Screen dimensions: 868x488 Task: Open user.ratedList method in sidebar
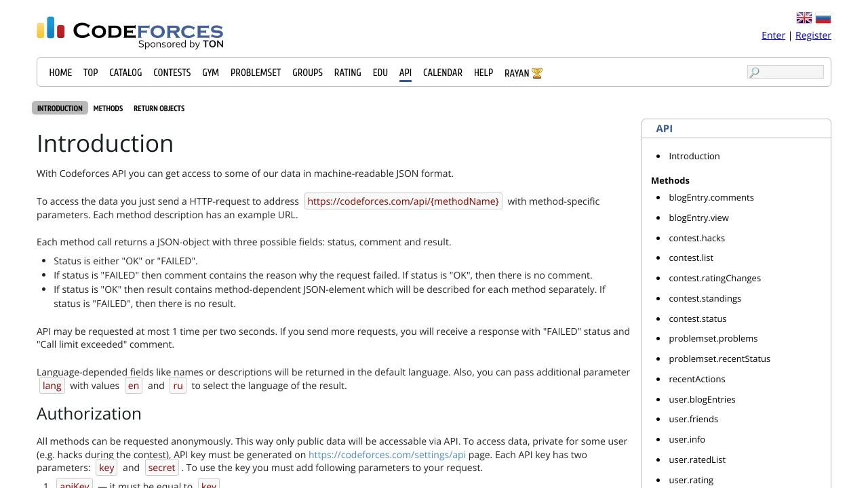click(697, 460)
